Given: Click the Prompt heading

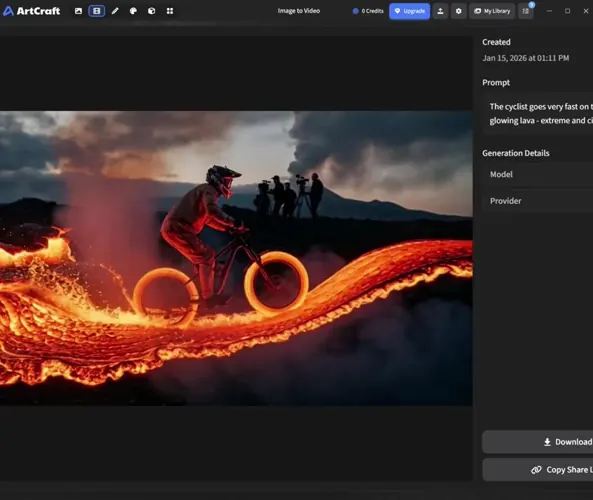Looking at the screenshot, I should pos(496,82).
